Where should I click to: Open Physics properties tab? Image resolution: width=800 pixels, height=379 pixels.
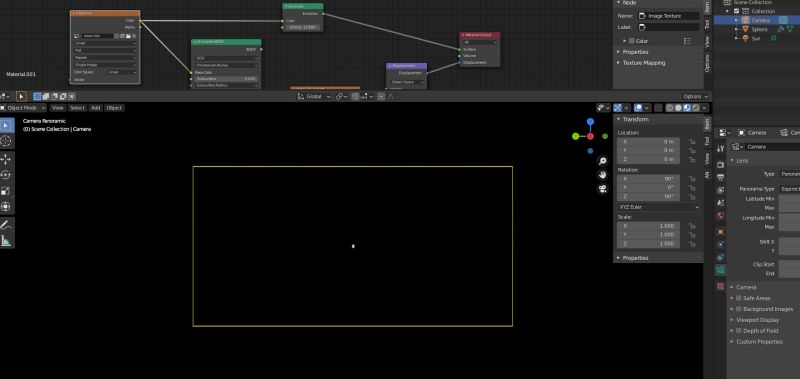coord(720,244)
